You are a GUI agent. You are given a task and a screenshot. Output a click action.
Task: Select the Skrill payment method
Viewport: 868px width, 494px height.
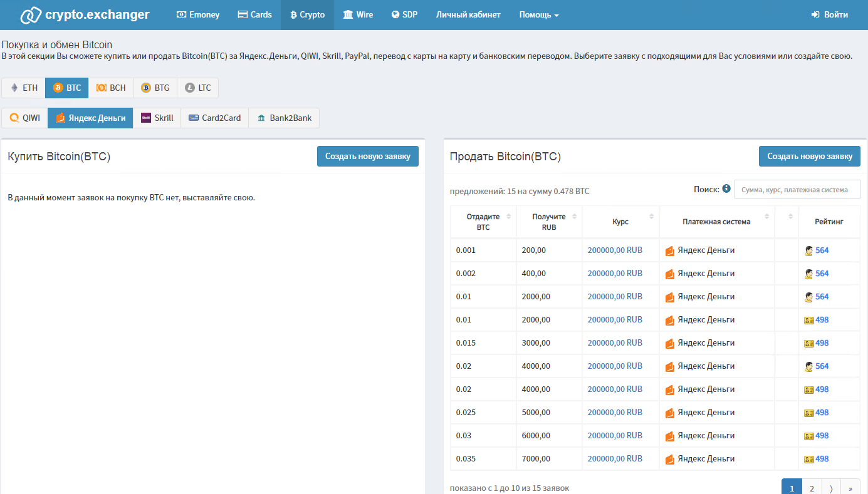[157, 118]
